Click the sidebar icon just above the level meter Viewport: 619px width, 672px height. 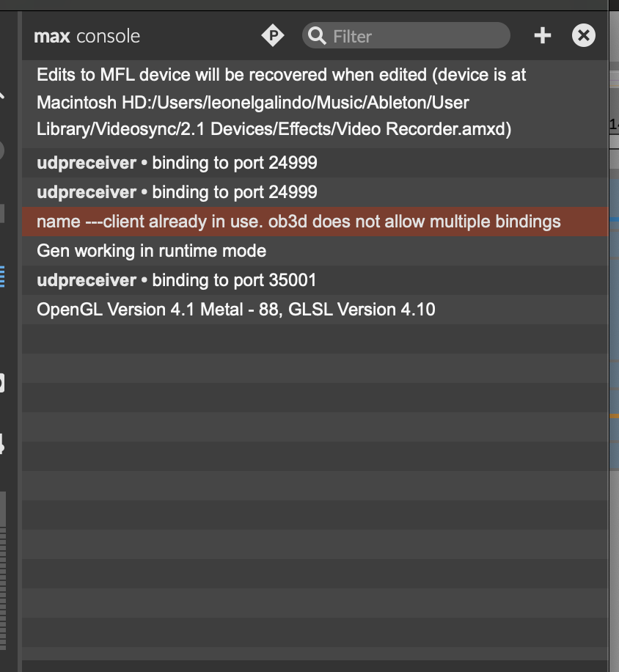(x=2, y=443)
